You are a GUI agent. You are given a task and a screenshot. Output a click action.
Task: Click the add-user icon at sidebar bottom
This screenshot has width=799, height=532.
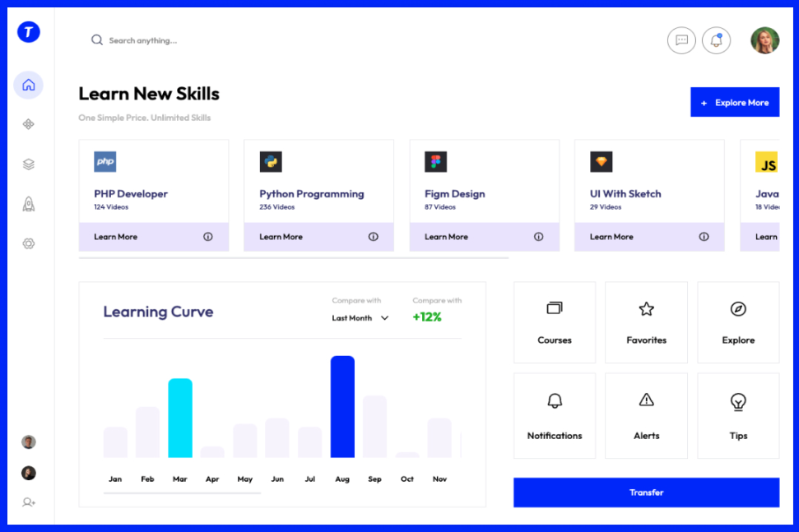[x=28, y=502]
